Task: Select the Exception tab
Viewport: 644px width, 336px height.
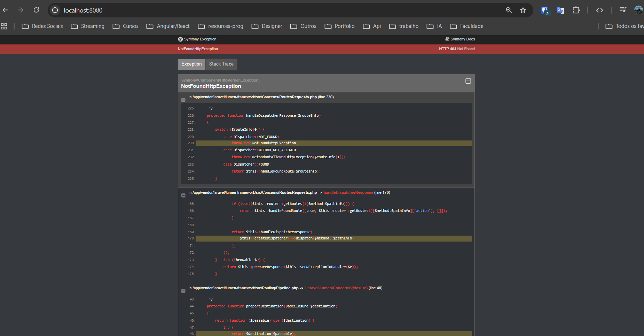Action: (x=191, y=64)
